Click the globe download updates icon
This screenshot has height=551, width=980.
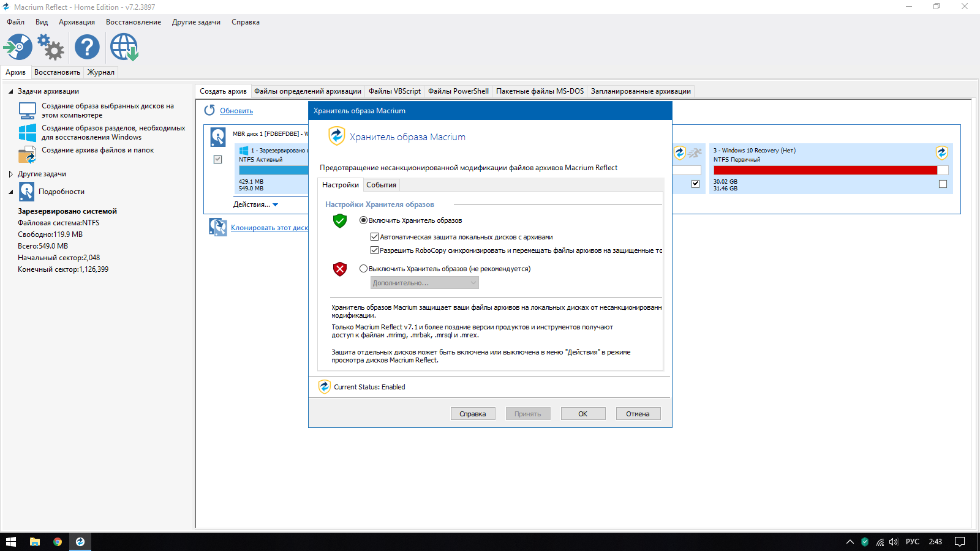click(x=124, y=47)
